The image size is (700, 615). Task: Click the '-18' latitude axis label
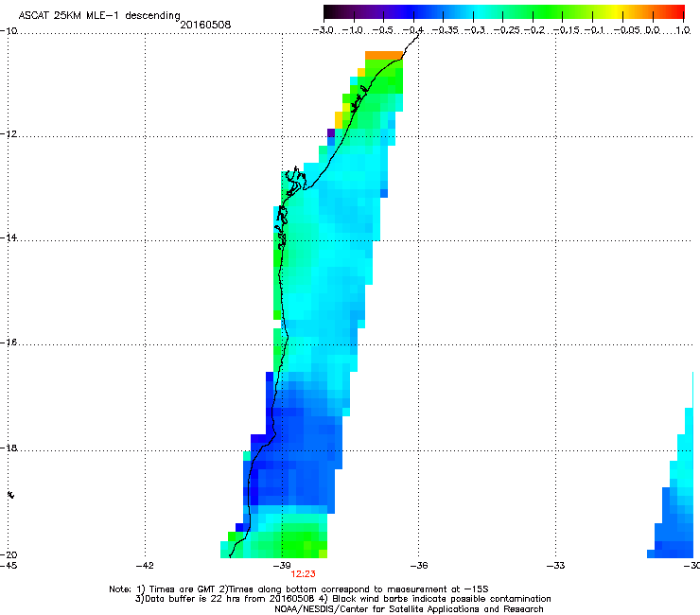tap(9, 448)
